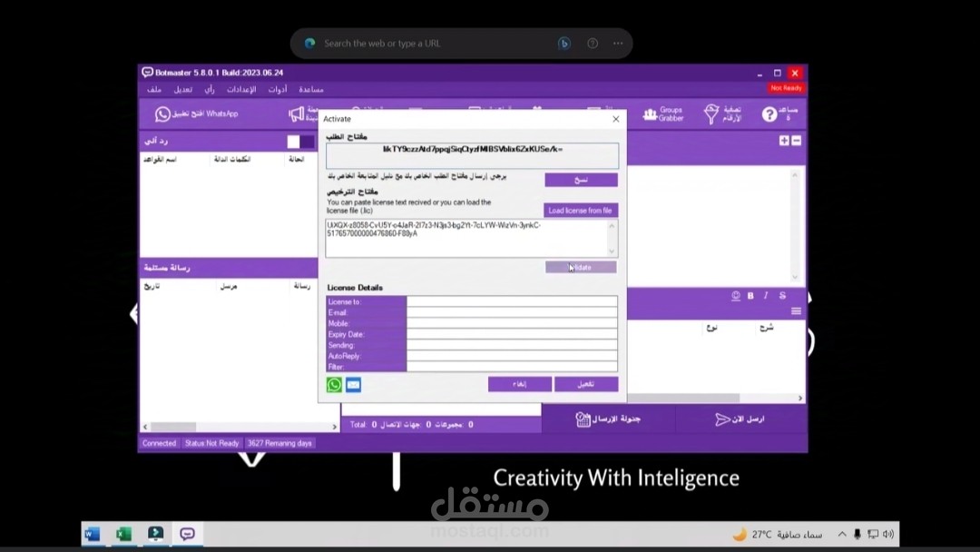Viewport: 980px width, 552px height.
Task: Click 3627 Remaining days status entry
Action: [279, 443]
